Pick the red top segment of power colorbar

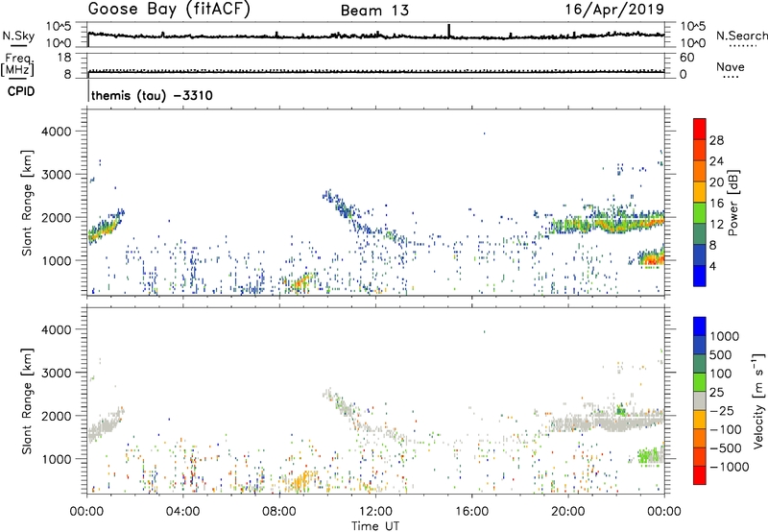point(700,130)
